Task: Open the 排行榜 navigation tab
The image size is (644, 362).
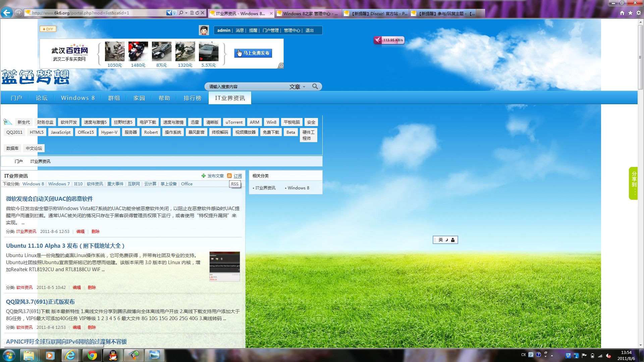Action: [x=193, y=98]
